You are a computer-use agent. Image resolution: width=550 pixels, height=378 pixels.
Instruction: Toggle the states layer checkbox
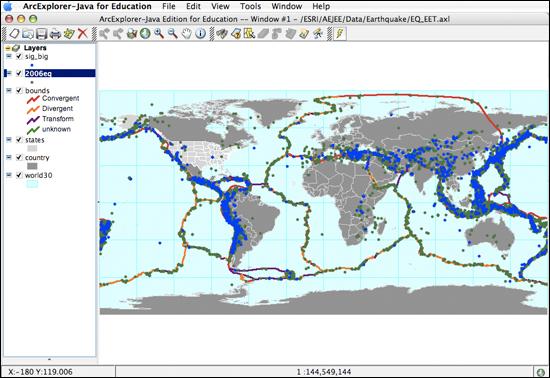[19, 140]
